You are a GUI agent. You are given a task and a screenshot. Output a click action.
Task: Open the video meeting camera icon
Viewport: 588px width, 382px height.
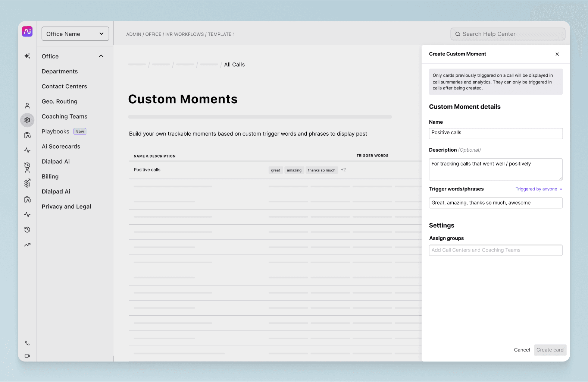coord(27,356)
